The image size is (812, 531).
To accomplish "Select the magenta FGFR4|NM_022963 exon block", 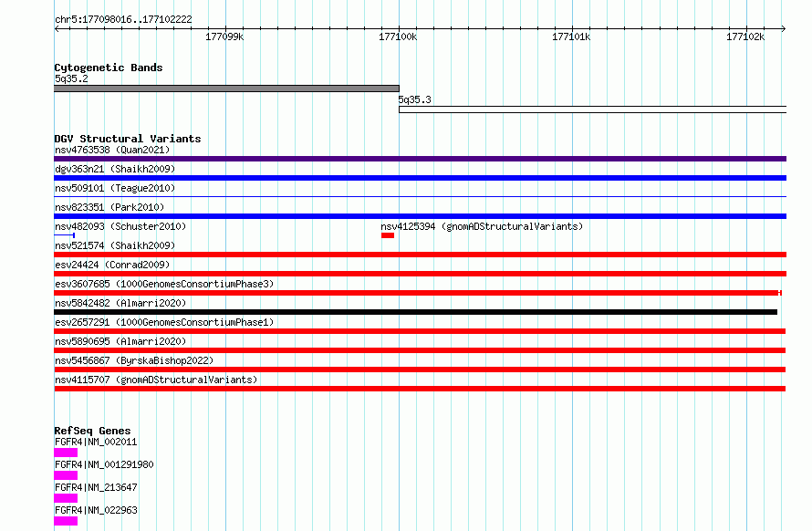I will 66,521.
